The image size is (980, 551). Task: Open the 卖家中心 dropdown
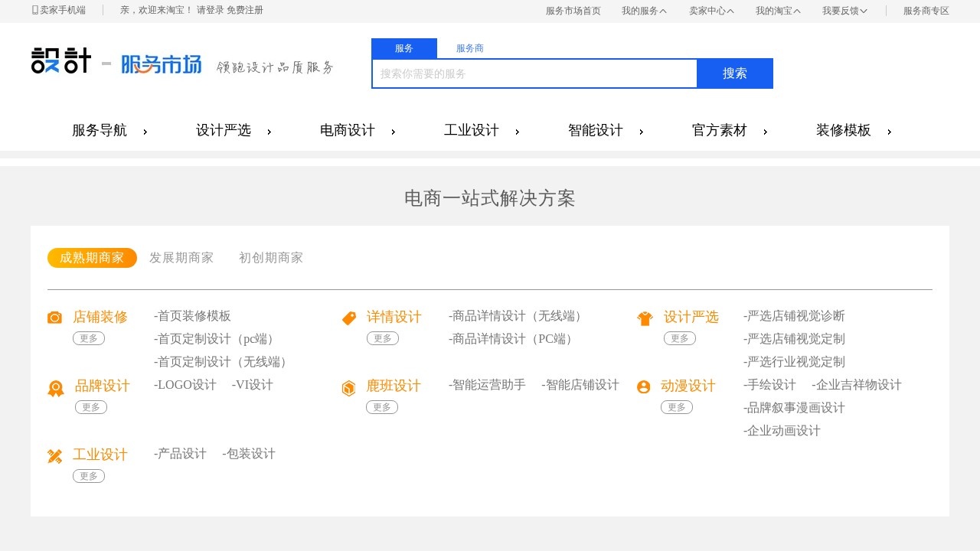pos(711,11)
